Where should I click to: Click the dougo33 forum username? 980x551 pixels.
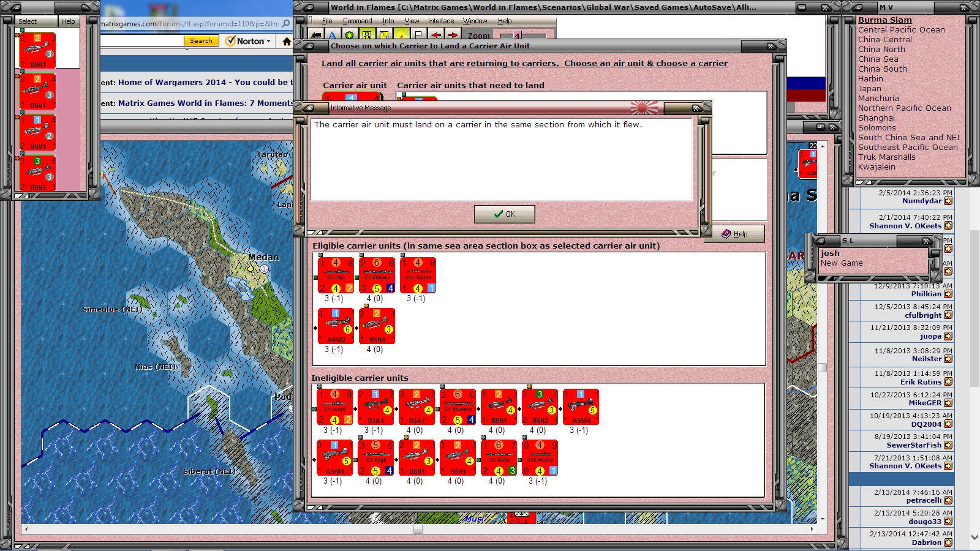[925, 522]
